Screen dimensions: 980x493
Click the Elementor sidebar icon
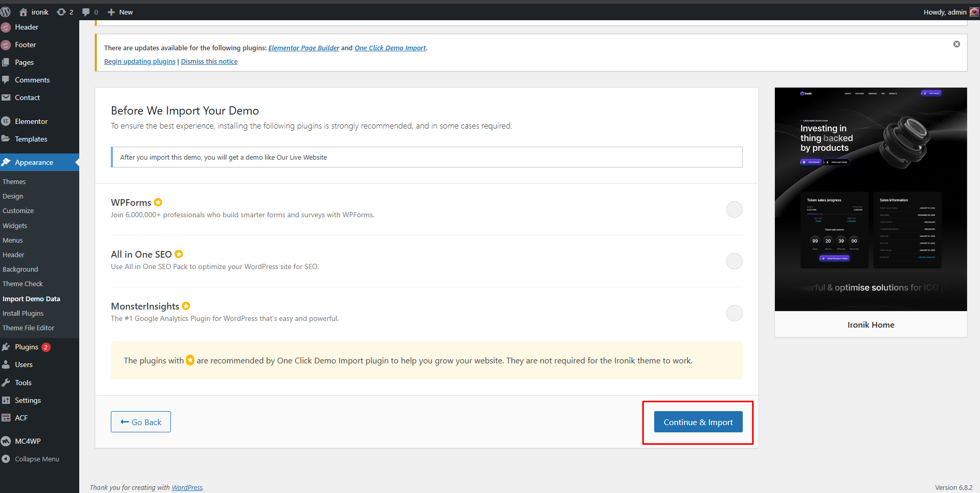click(x=6, y=121)
